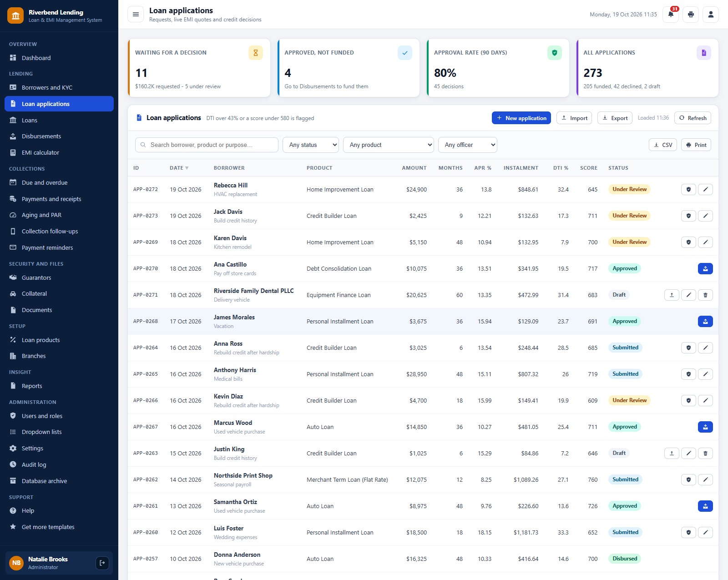
Task: Edit the Justin King draft application
Action: [688, 454]
